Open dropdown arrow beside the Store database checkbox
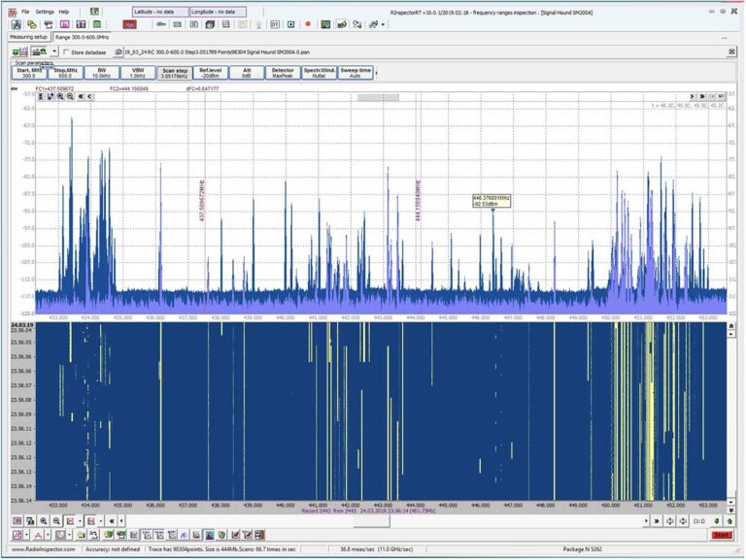Viewport: 746px width, 560px height. click(x=54, y=51)
